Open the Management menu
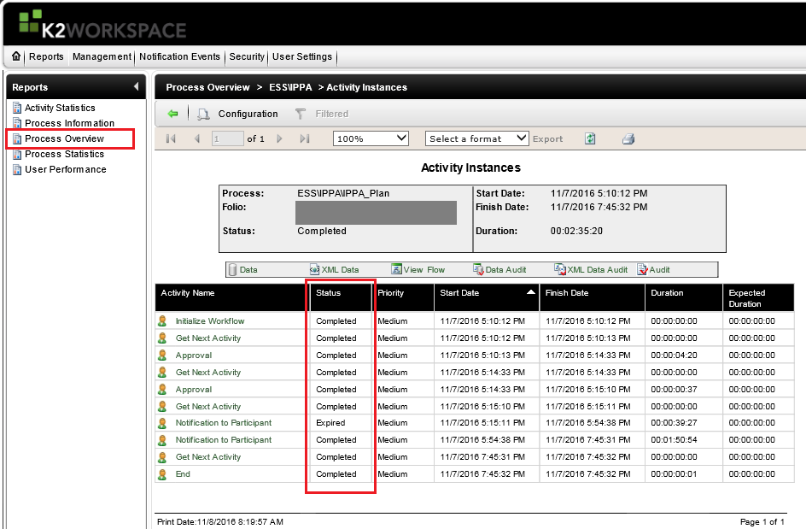 [102, 56]
